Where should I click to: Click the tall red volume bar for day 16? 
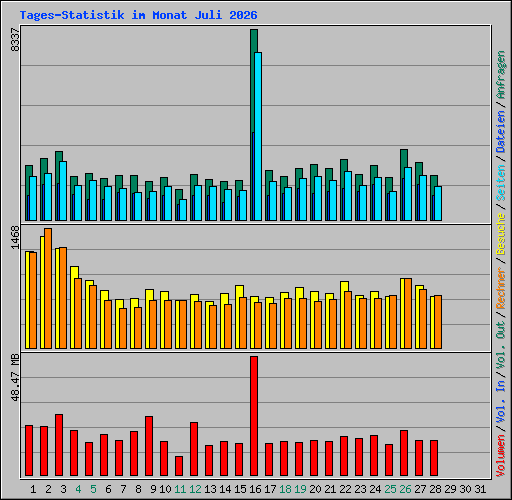[254, 416]
